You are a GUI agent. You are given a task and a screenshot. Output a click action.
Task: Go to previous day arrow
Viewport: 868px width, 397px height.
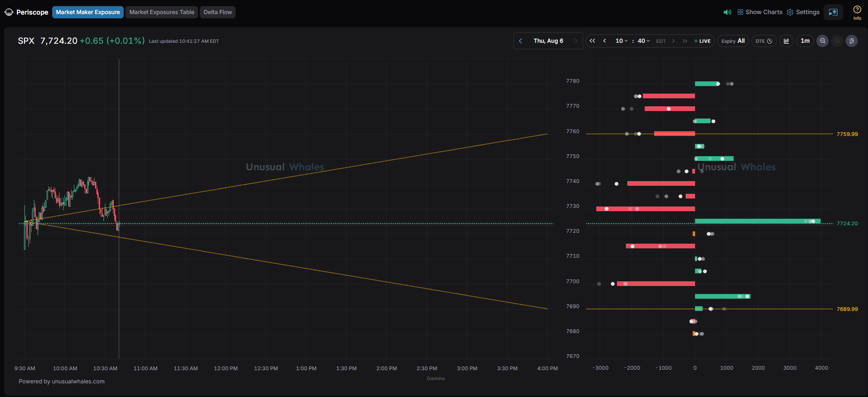[521, 41]
